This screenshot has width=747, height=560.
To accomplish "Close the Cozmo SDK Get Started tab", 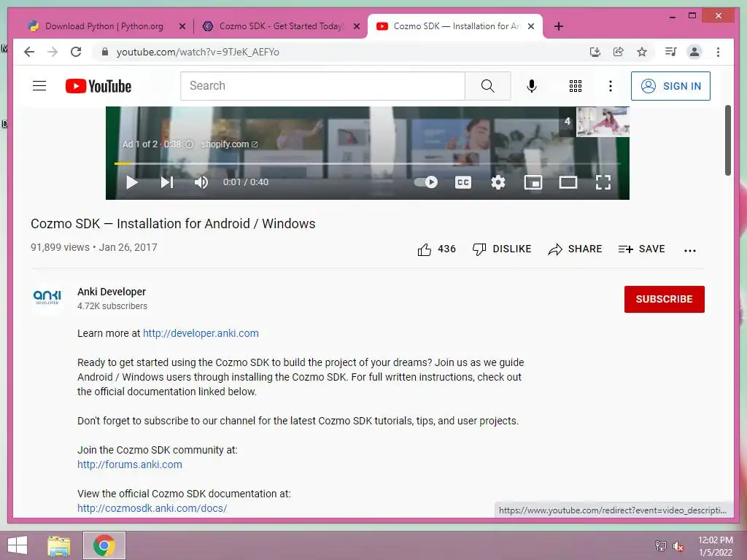I will pyautogui.click(x=356, y=26).
